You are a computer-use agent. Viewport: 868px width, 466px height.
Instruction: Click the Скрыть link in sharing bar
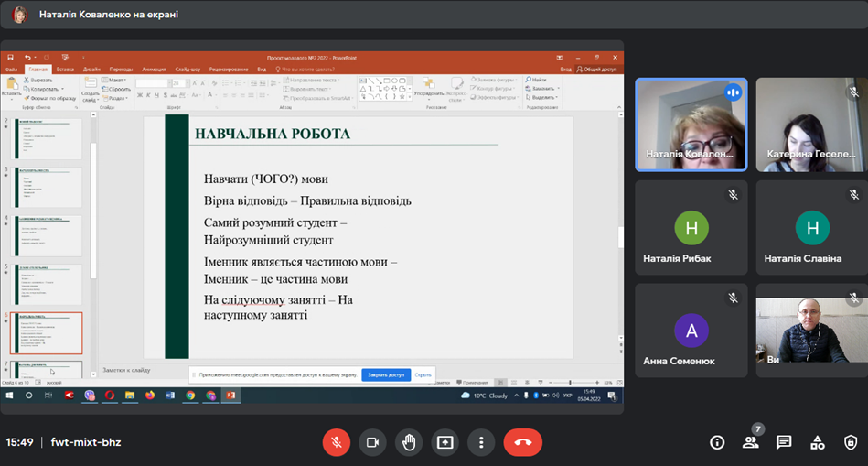pyautogui.click(x=423, y=374)
